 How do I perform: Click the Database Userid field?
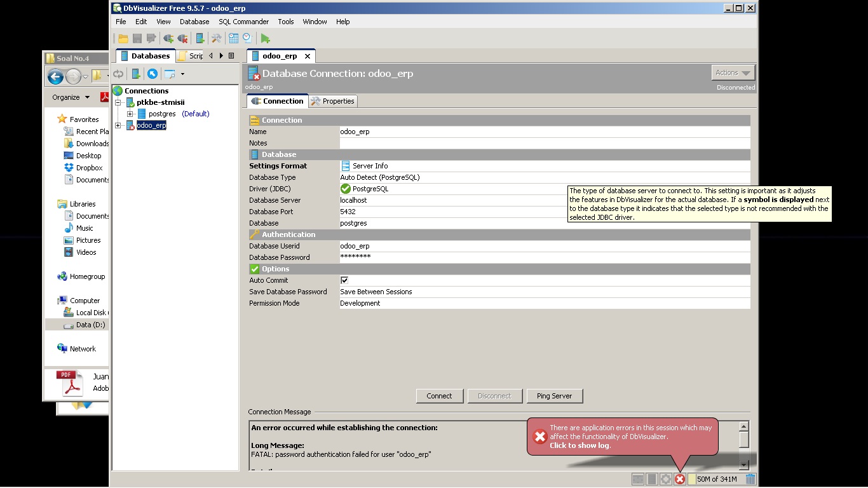(545, 246)
